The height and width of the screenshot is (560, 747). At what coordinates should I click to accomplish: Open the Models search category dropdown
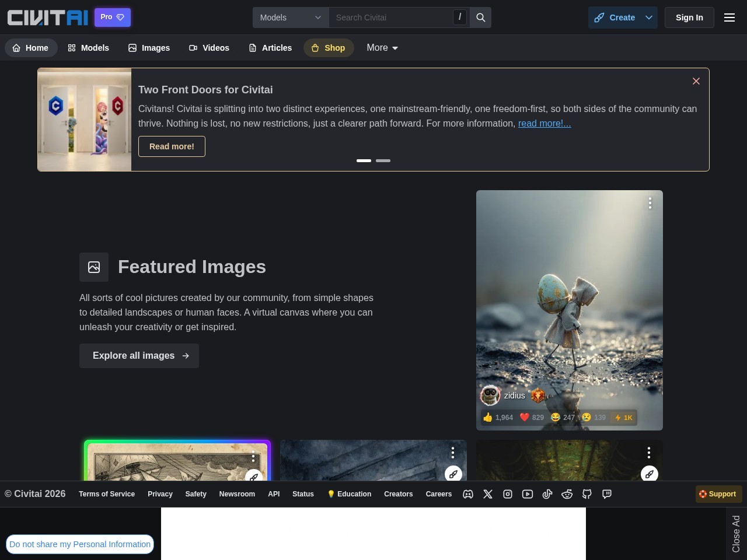(x=291, y=17)
